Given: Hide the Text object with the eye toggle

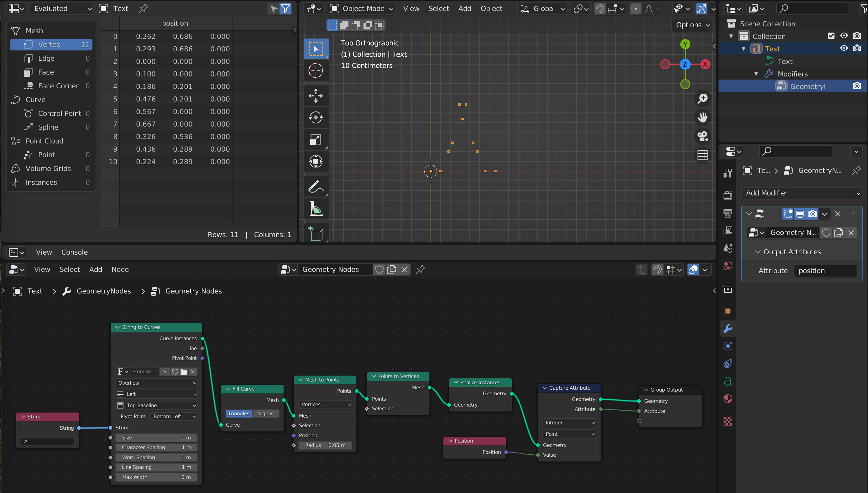Looking at the screenshot, I should (x=844, y=48).
